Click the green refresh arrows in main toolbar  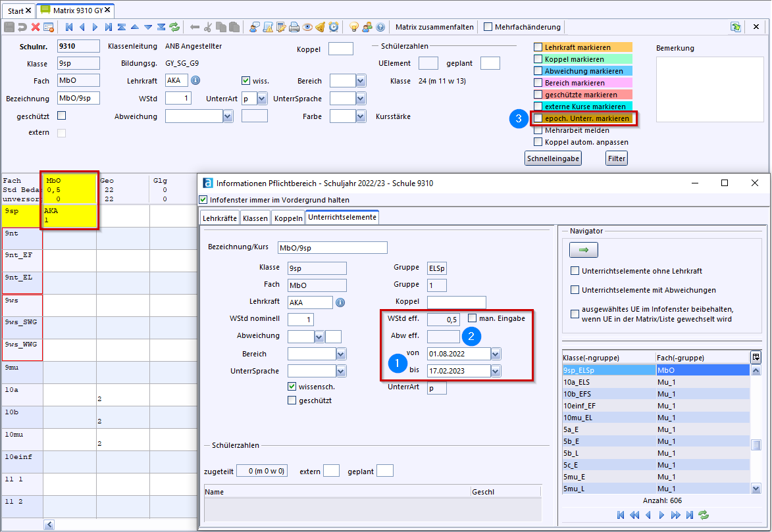[174, 27]
